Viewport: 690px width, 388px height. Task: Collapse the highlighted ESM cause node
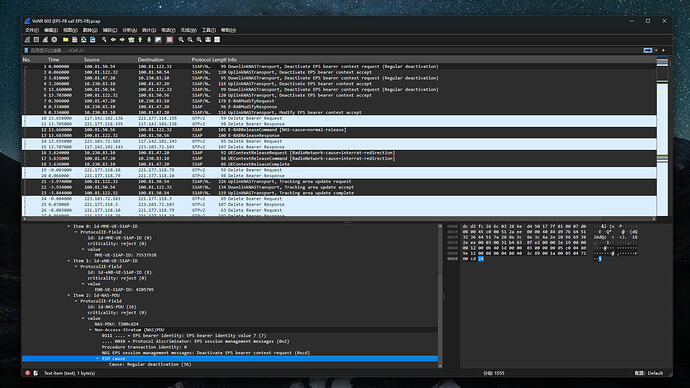(97, 359)
